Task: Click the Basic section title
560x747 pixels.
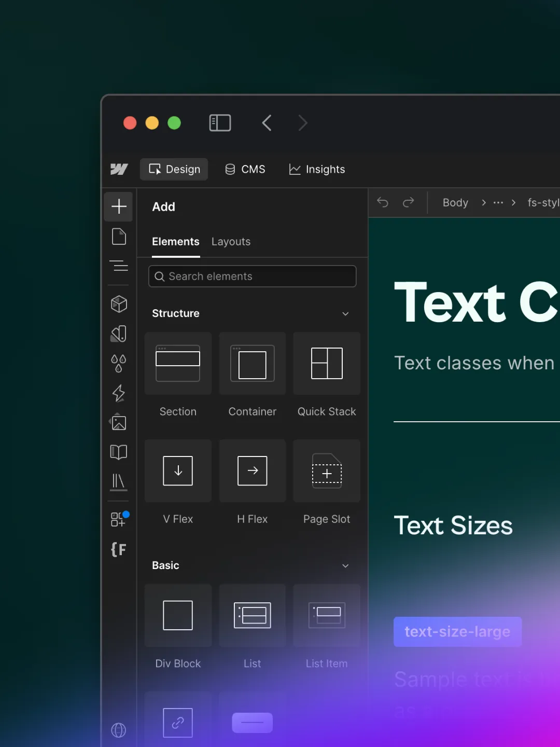Action: [x=165, y=565]
